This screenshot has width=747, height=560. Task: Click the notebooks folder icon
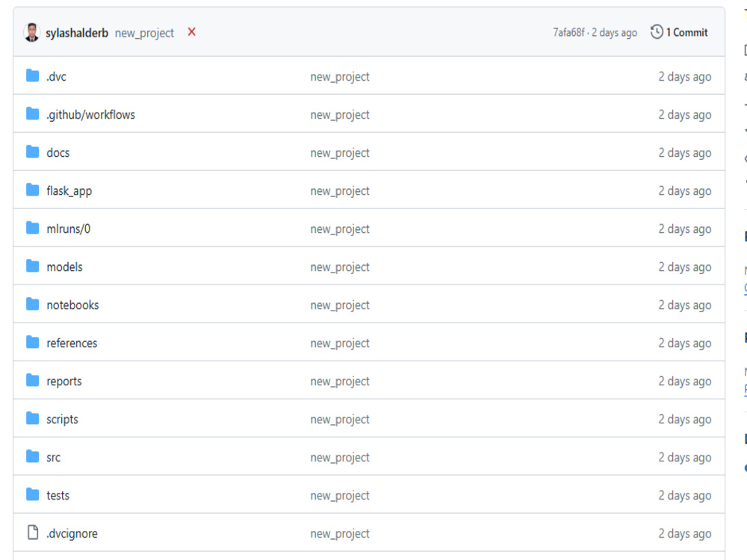pyautogui.click(x=32, y=305)
